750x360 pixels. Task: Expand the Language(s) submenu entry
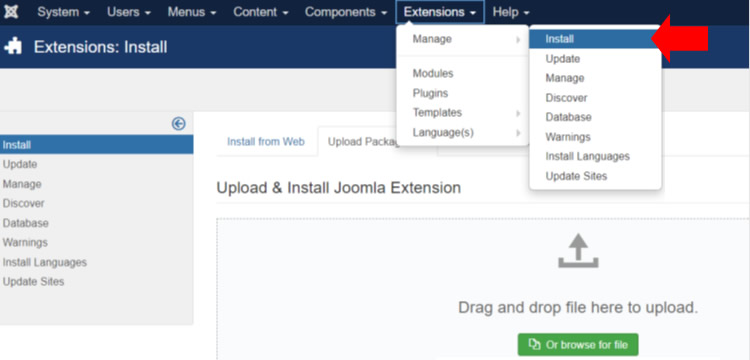[x=463, y=132]
